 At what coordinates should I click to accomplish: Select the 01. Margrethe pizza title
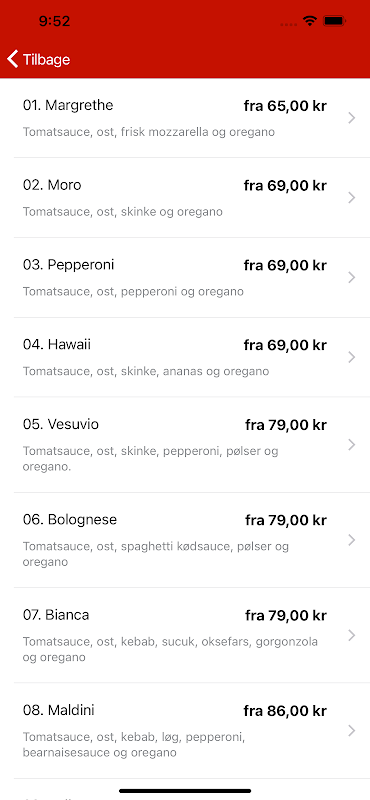click(x=68, y=105)
